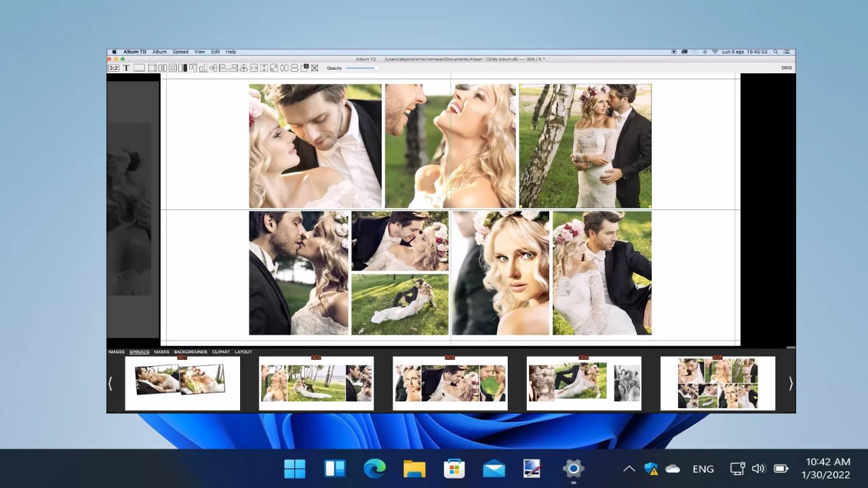Click the crossed-box delete icon in toolbar
The width and height of the screenshot is (868, 488).
[x=315, y=68]
